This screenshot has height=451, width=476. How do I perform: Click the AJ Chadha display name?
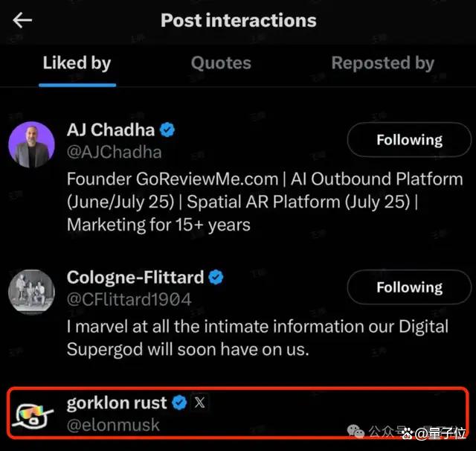click(x=111, y=130)
